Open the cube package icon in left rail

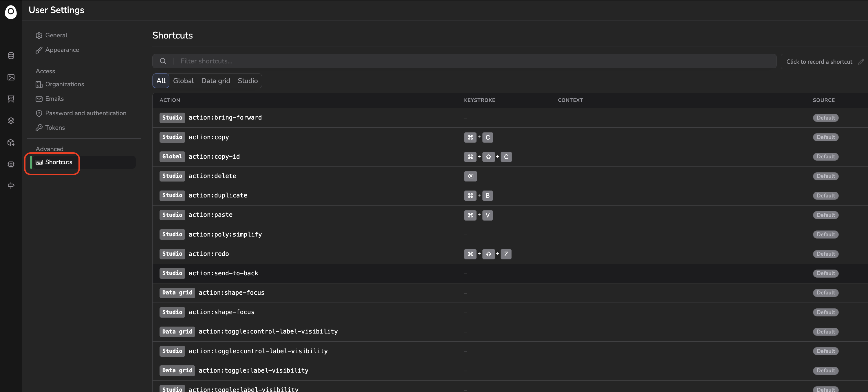tap(11, 142)
